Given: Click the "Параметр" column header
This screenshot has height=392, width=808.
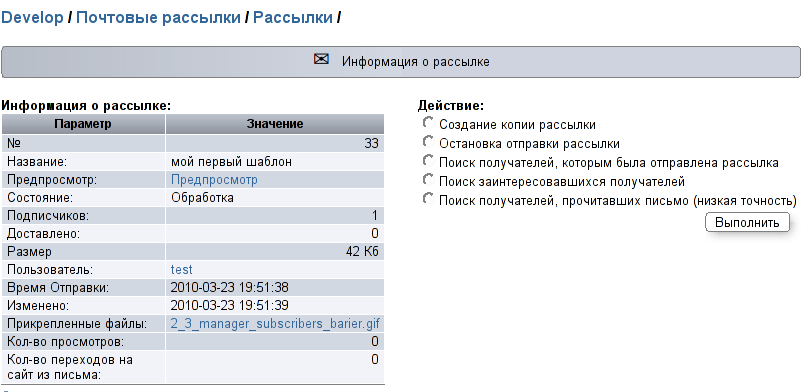Looking at the screenshot, I should click(x=83, y=124).
